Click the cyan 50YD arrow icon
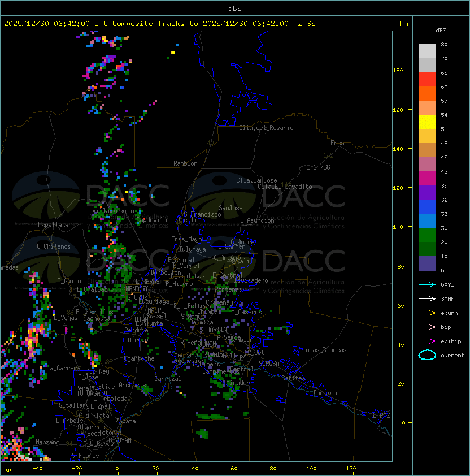 pos(427,284)
